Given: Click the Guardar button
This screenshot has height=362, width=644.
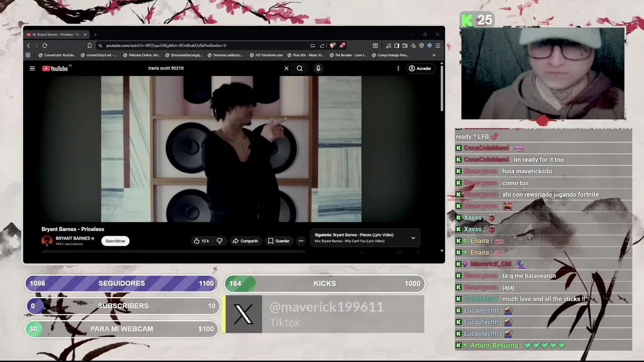Looking at the screenshot, I should pyautogui.click(x=279, y=241).
